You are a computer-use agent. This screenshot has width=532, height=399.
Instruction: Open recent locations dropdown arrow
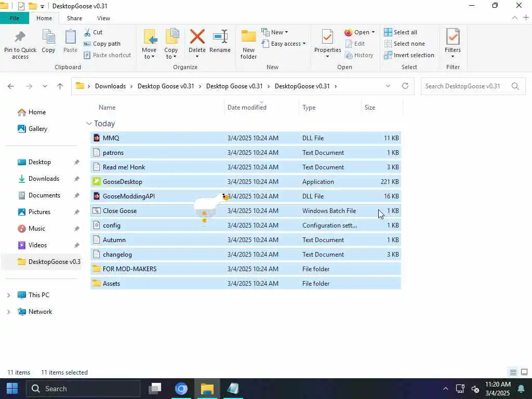45,86
